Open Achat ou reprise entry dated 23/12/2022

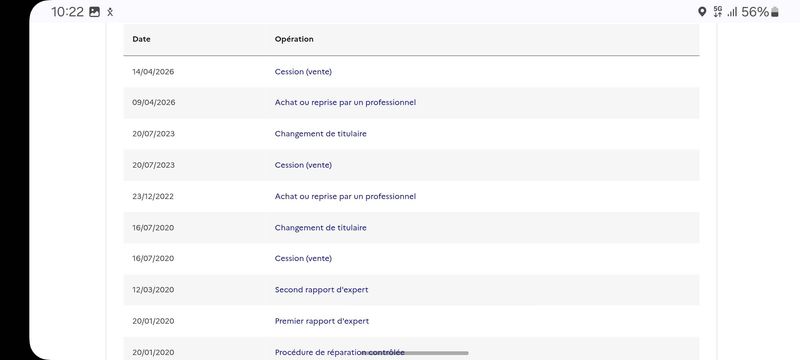(x=345, y=196)
